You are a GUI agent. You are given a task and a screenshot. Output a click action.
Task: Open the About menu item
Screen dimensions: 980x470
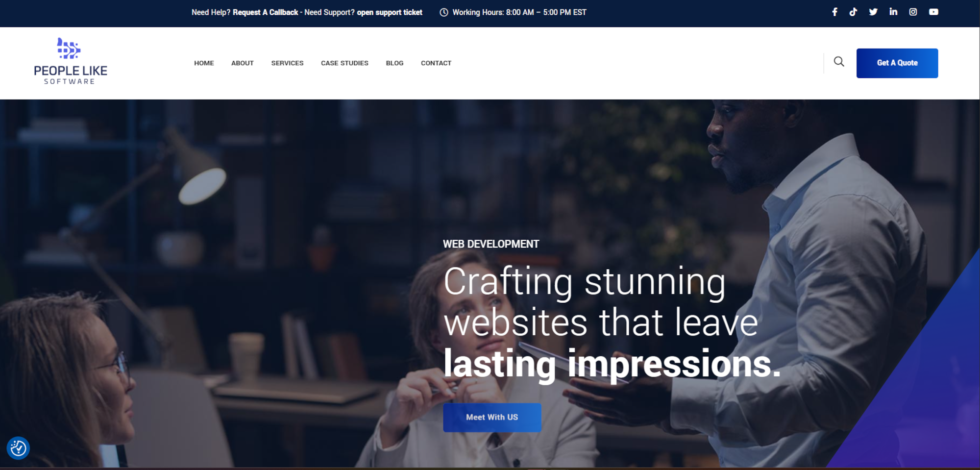click(242, 63)
